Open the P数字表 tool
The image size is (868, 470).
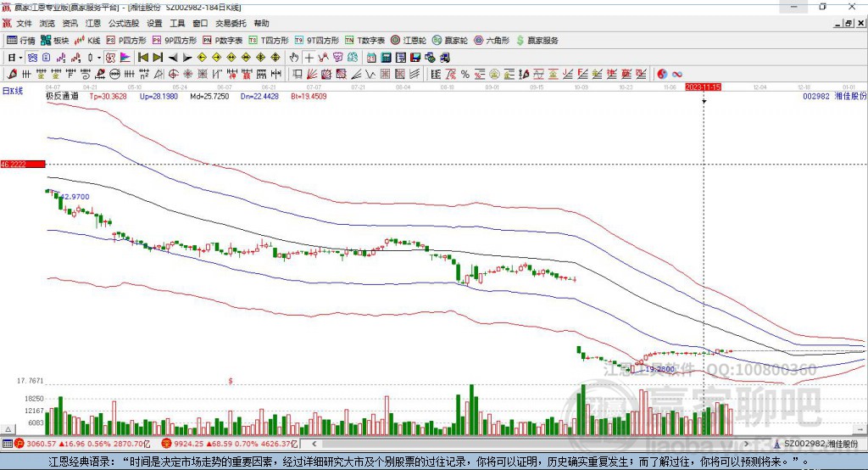223,41
